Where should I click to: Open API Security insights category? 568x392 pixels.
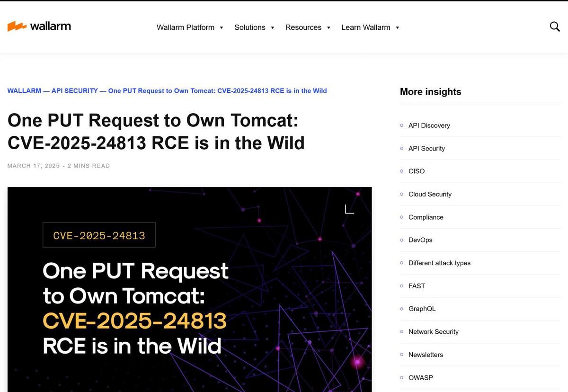426,148
